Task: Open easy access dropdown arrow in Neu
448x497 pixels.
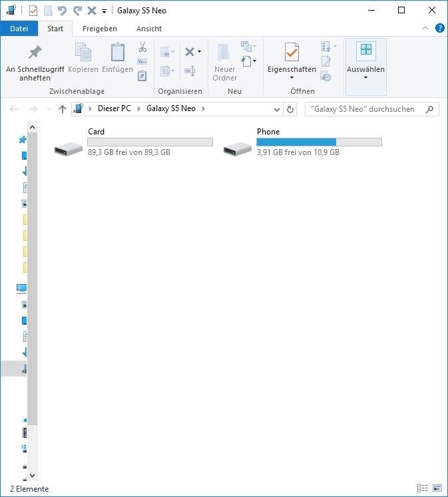Action: 254,61
